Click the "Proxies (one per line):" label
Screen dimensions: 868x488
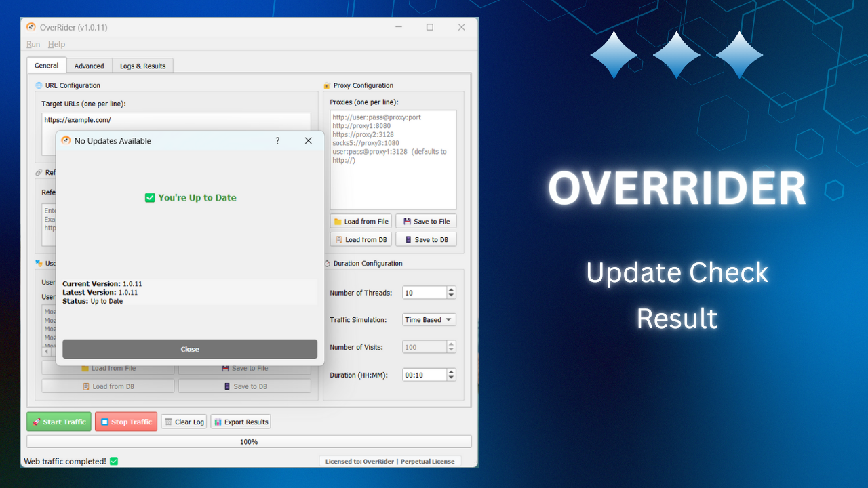(x=364, y=102)
